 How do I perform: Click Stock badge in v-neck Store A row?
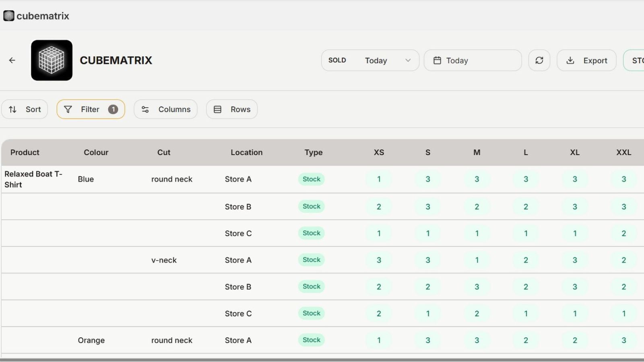tap(312, 260)
